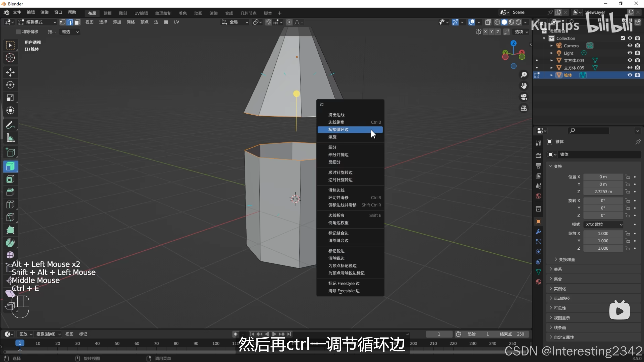Choose 桥接循环边 from edge menu
This screenshot has height=362, width=644.
tap(338, 129)
